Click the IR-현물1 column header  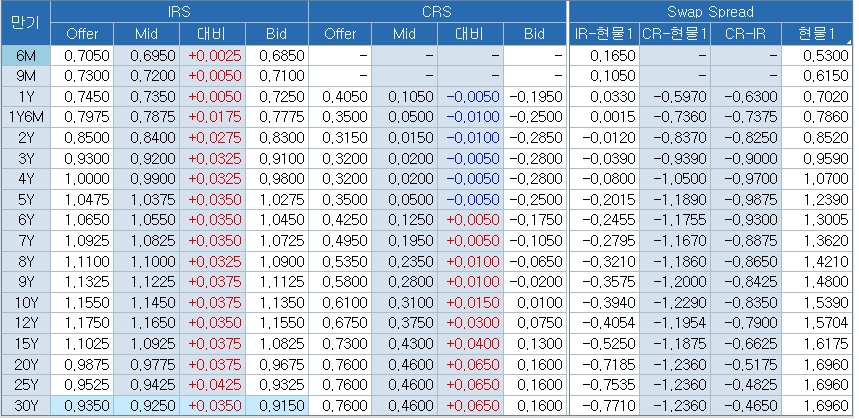[604, 34]
